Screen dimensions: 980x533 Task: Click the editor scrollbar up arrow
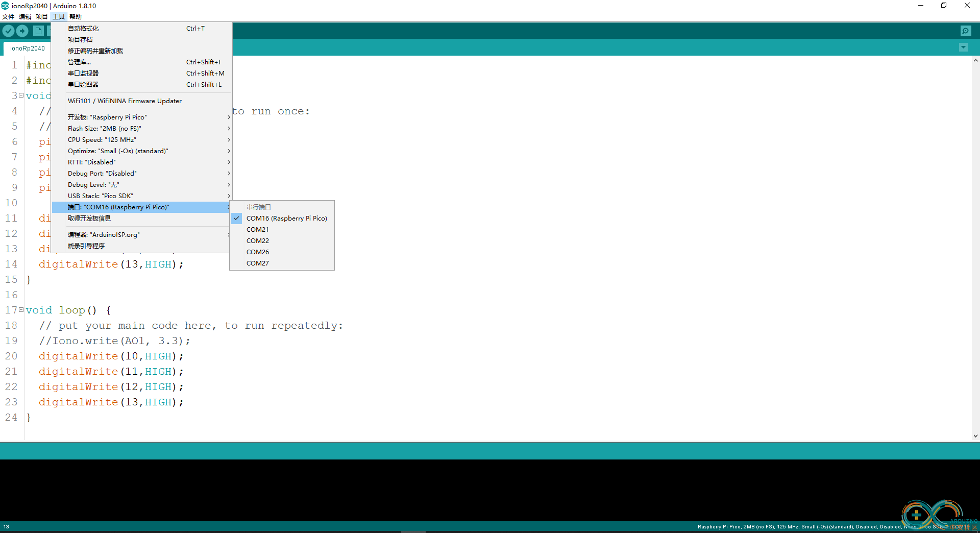(x=975, y=60)
